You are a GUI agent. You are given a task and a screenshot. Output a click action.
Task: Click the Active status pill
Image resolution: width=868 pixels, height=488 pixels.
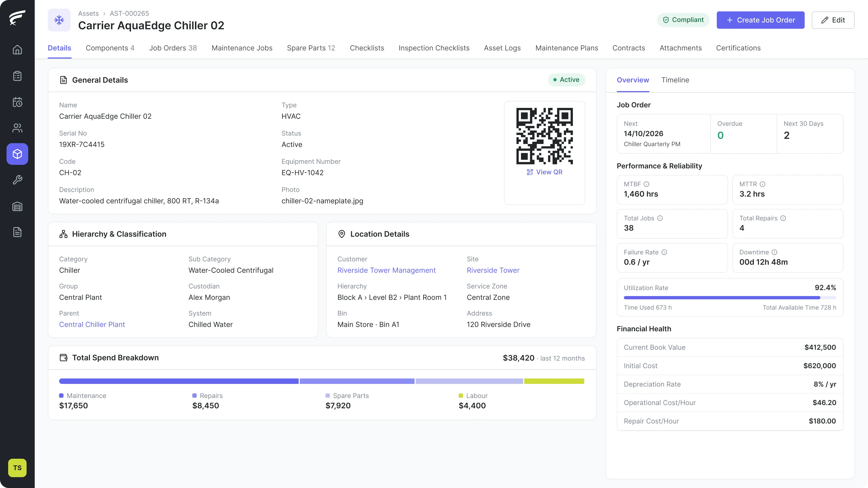point(566,80)
